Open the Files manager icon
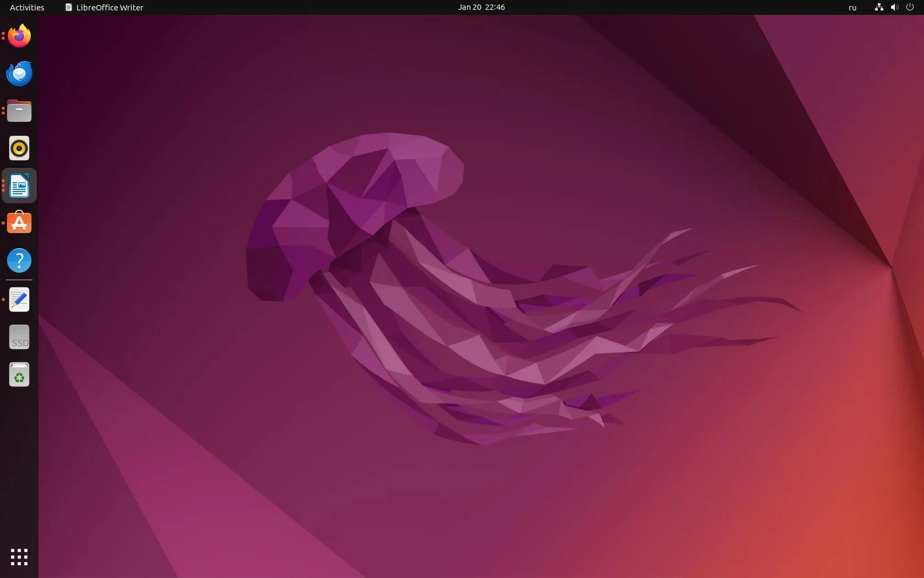The height and width of the screenshot is (578, 924). tap(19, 111)
